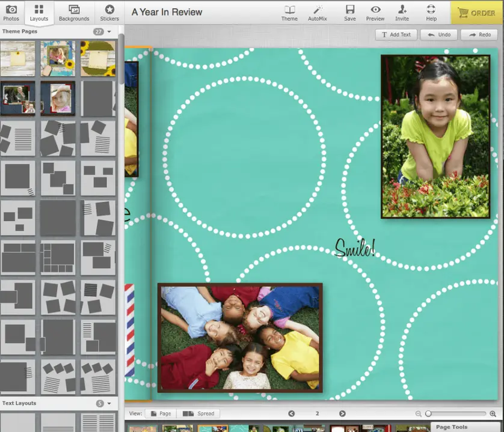Open the Stickers tab
504x432 pixels.
109,13
